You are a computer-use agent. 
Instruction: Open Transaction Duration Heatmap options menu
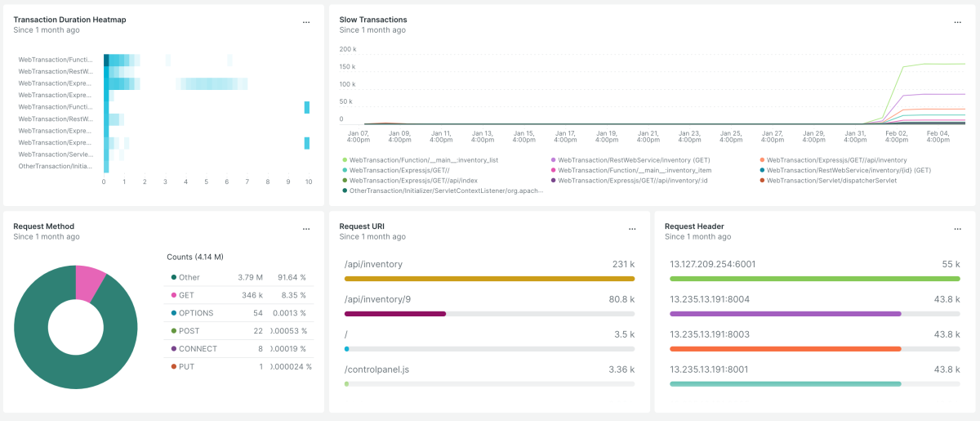[x=306, y=23]
